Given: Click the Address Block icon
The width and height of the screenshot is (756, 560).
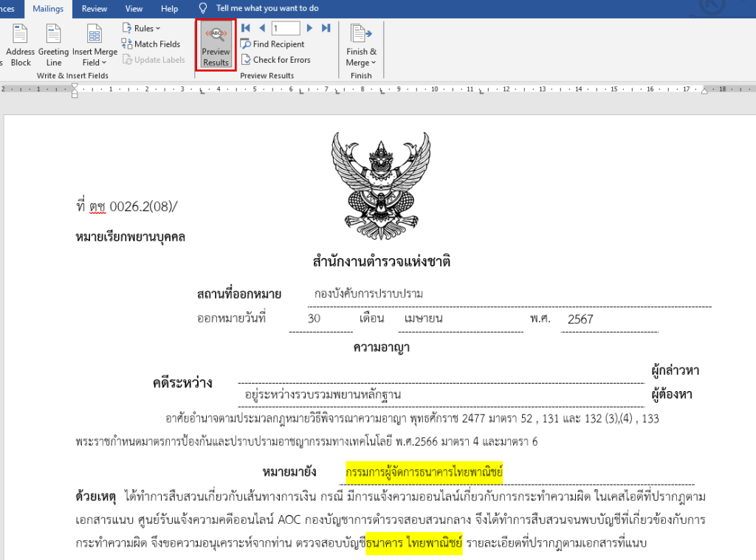Looking at the screenshot, I should coord(20,35).
